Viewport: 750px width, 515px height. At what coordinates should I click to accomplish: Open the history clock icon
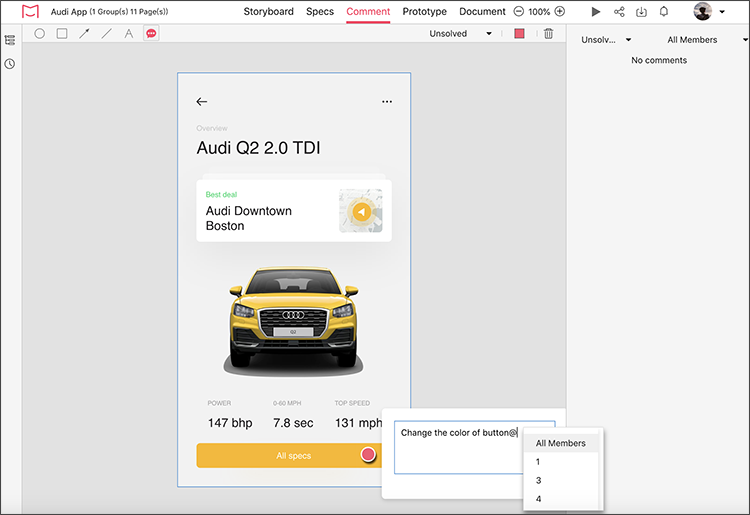coord(10,64)
